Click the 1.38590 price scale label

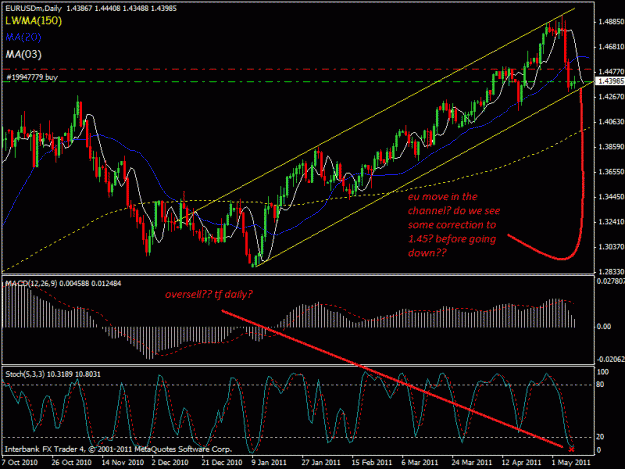[x=611, y=147]
